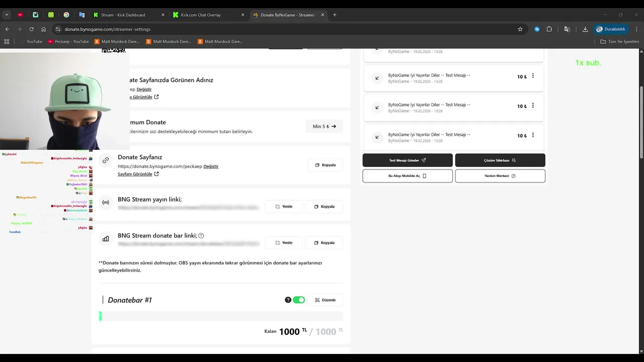644x362 pixels.
Task: Go forward to the next page
Action: 19,29
